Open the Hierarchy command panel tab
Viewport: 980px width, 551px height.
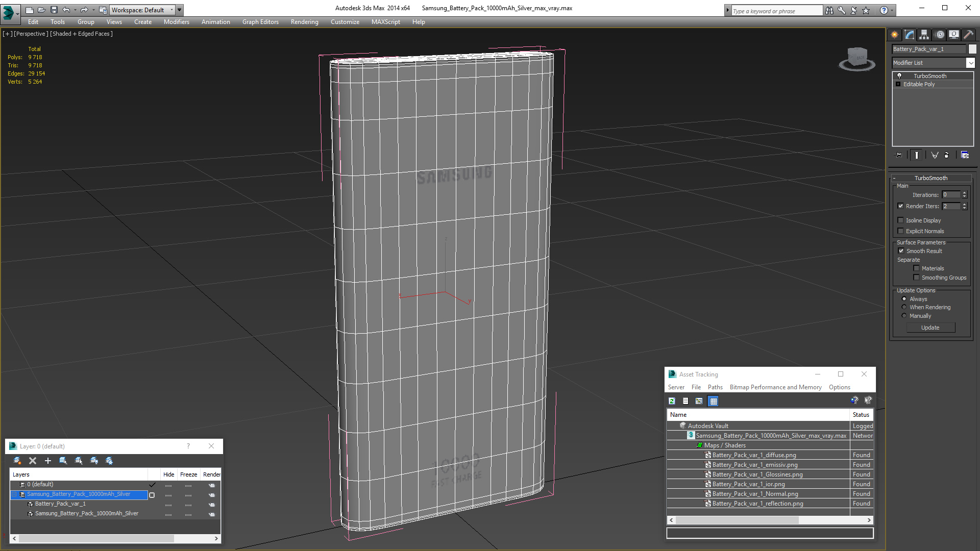click(924, 35)
